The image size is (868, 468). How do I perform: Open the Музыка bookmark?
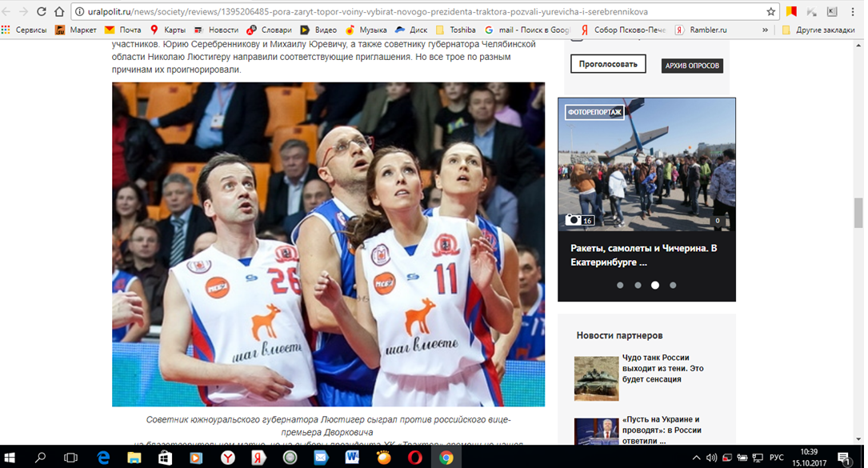pyautogui.click(x=366, y=30)
